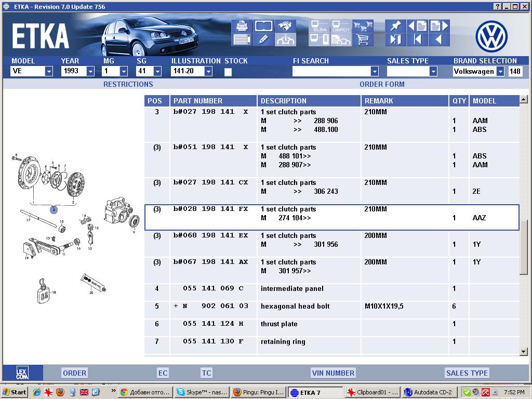Click the printer icon in the toolbar
The image size is (532, 399).
[x=242, y=25]
